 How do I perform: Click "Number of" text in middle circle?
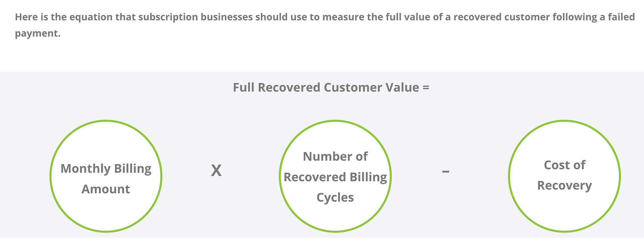335,156
